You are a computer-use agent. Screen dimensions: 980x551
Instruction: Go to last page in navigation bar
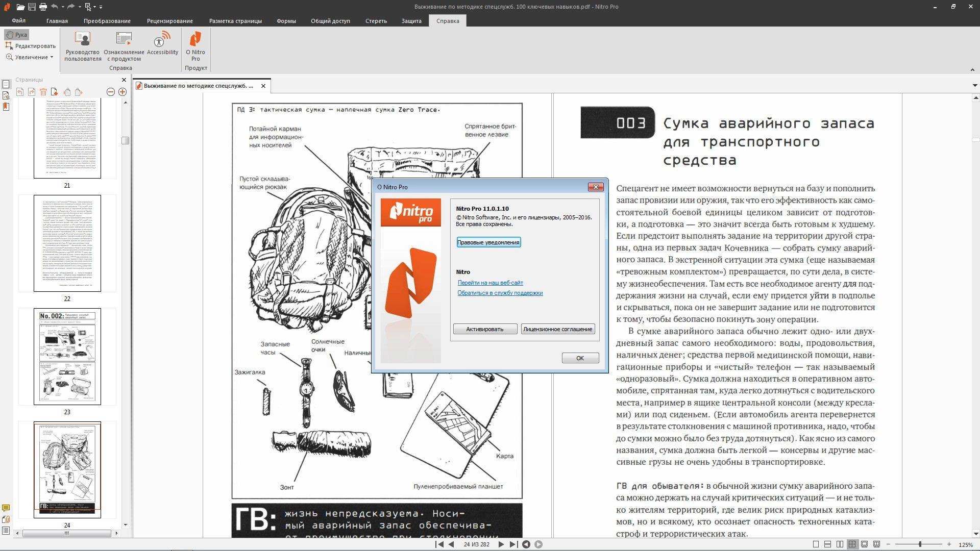(513, 544)
